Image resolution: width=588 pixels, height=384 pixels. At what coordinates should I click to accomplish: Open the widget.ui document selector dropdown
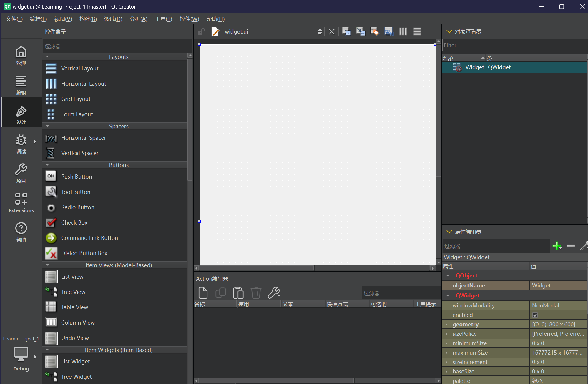[320, 31]
